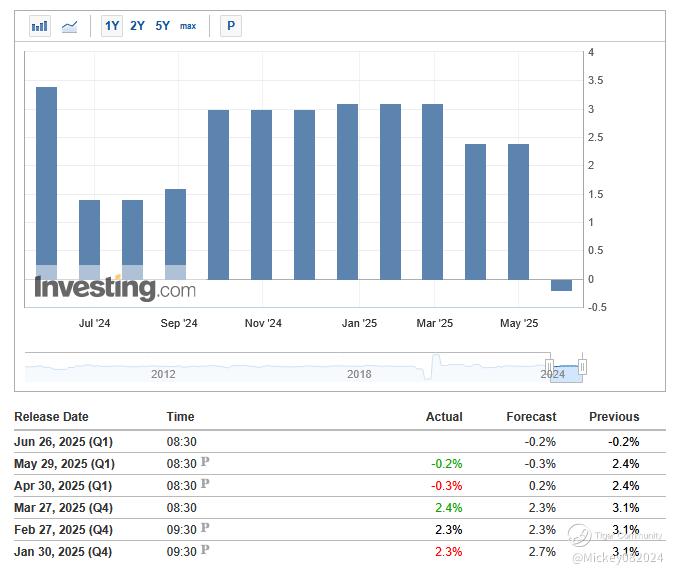Select the 5Y time range

pos(162,26)
